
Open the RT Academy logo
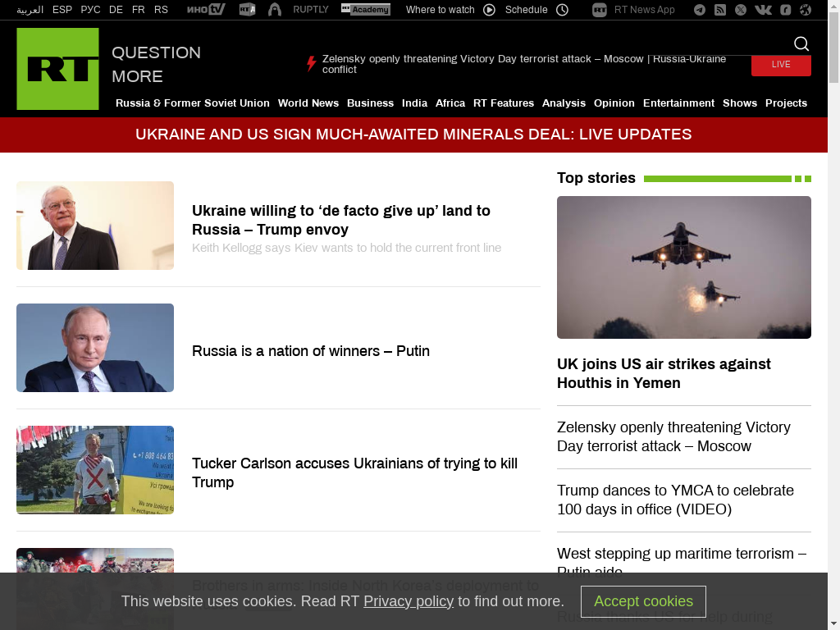[366, 10]
